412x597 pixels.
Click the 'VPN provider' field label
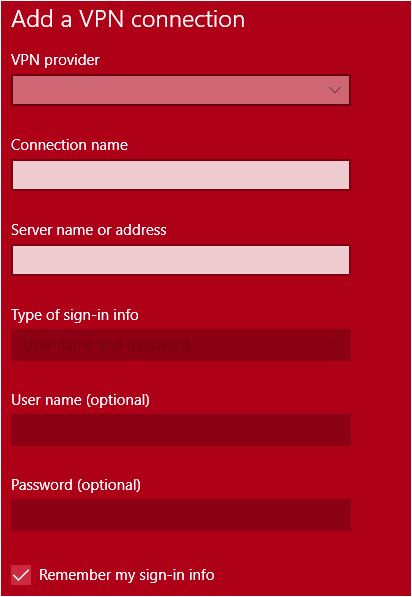[x=55, y=60]
